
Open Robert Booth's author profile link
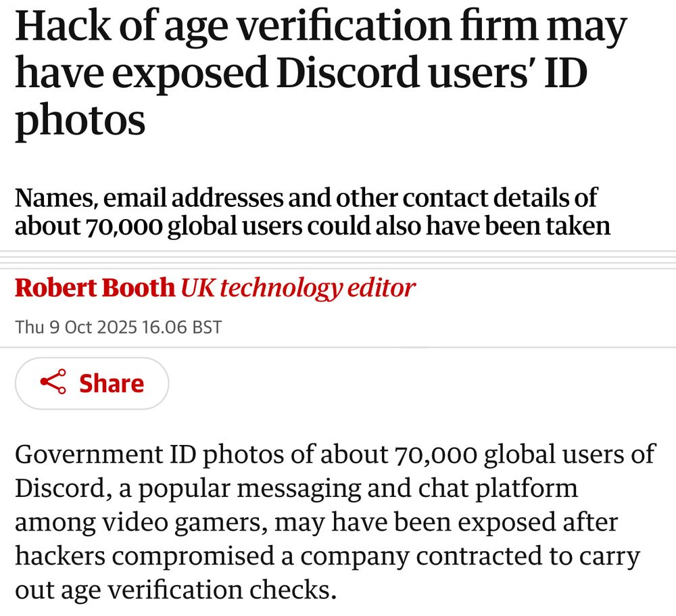pos(95,288)
